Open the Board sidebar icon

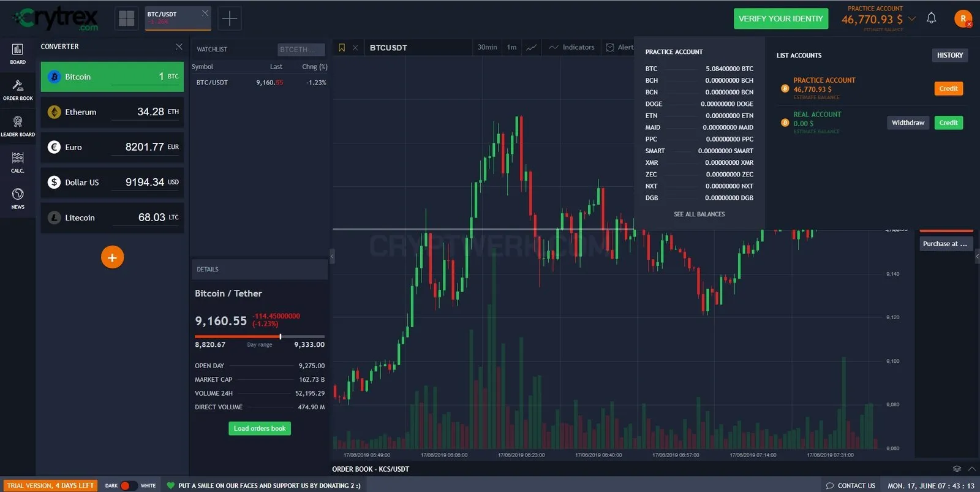[x=18, y=54]
